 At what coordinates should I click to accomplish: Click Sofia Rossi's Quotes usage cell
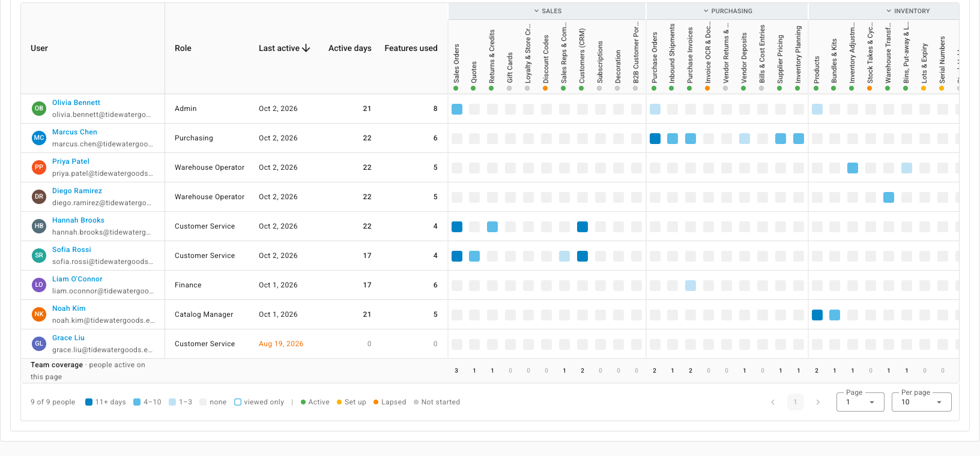tap(474, 256)
